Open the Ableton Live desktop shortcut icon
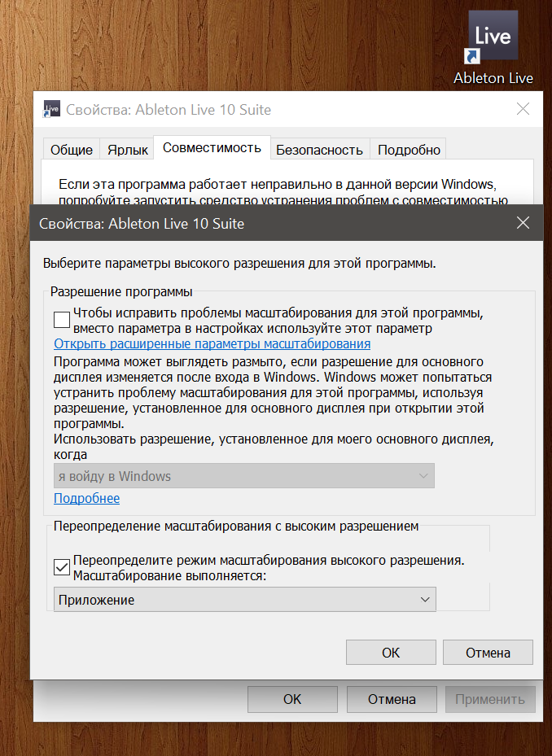 (493, 37)
